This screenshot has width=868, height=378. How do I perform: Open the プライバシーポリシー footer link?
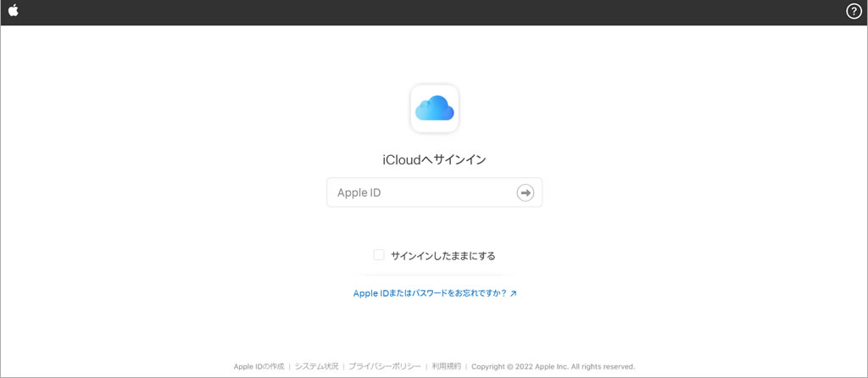384,366
